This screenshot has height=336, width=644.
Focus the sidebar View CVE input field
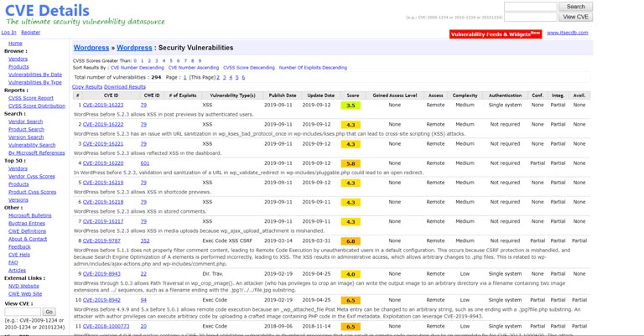[22, 313]
